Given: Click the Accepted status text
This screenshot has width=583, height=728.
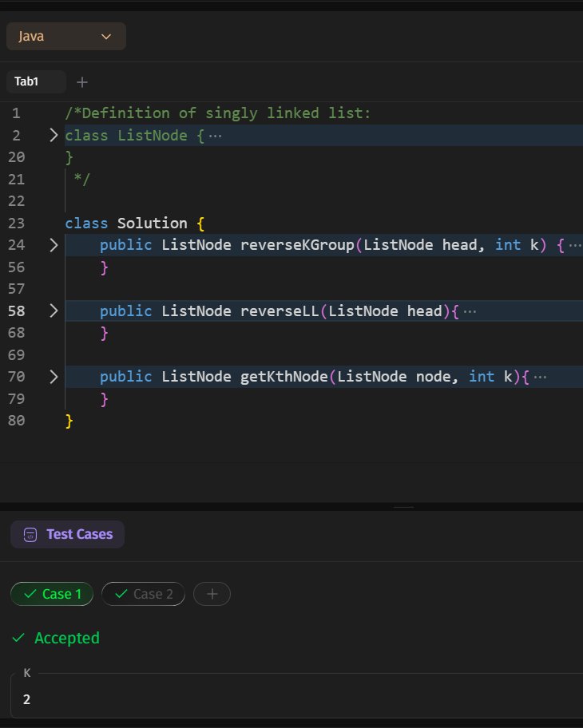Looking at the screenshot, I should (67, 638).
